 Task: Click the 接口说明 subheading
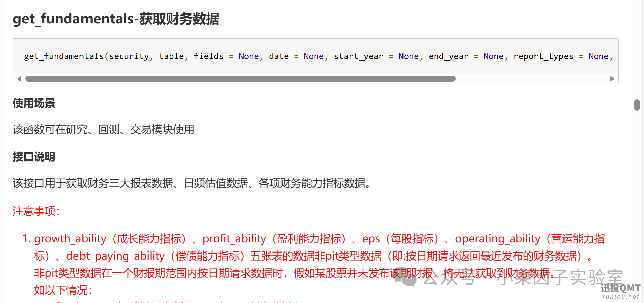[x=34, y=157]
